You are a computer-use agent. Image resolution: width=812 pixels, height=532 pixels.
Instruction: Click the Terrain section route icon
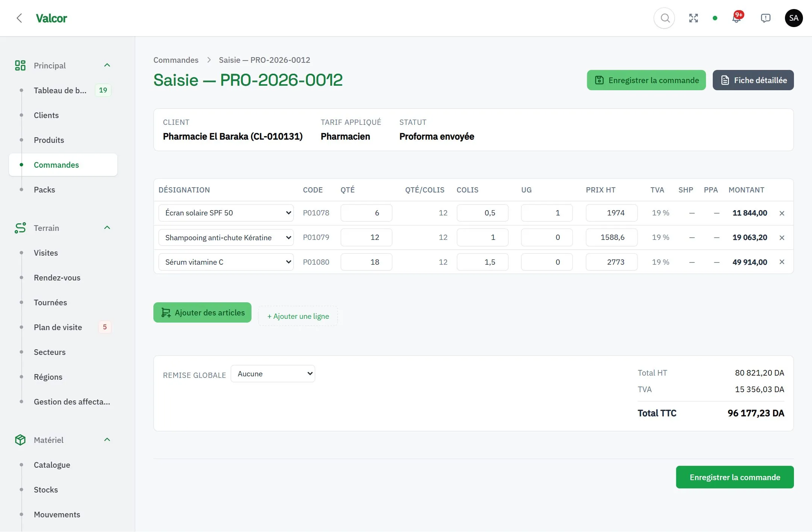(x=20, y=228)
